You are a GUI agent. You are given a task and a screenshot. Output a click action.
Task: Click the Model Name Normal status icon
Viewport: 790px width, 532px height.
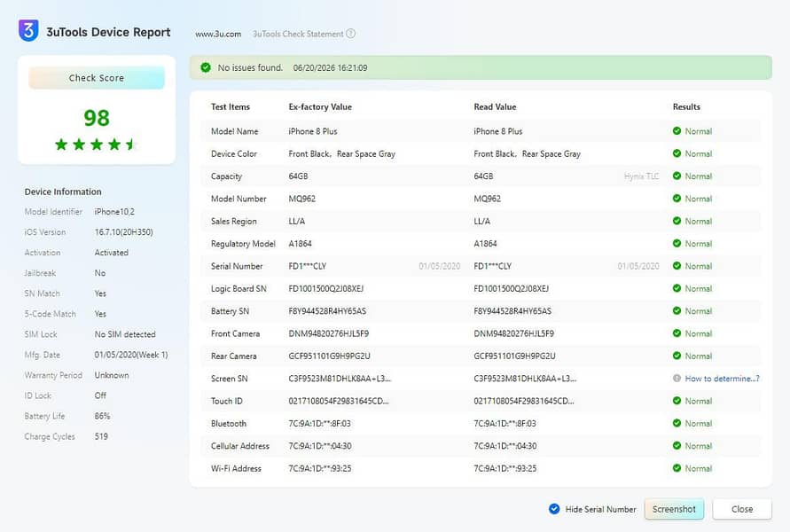(x=677, y=131)
